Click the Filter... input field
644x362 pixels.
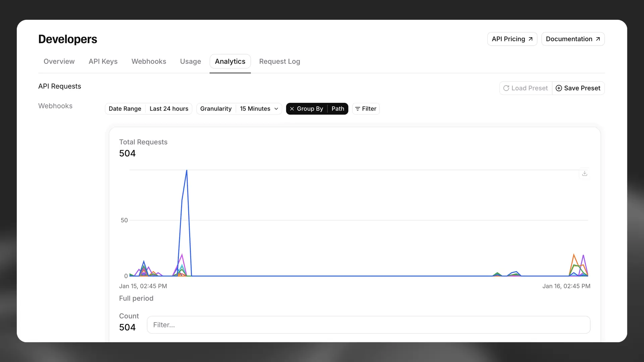(368, 325)
